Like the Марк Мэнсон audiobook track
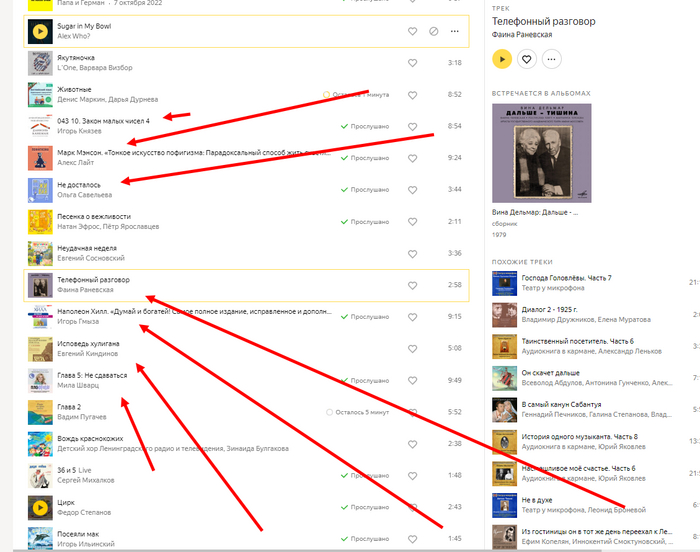This screenshot has height=552, width=700. tap(412, 158)
